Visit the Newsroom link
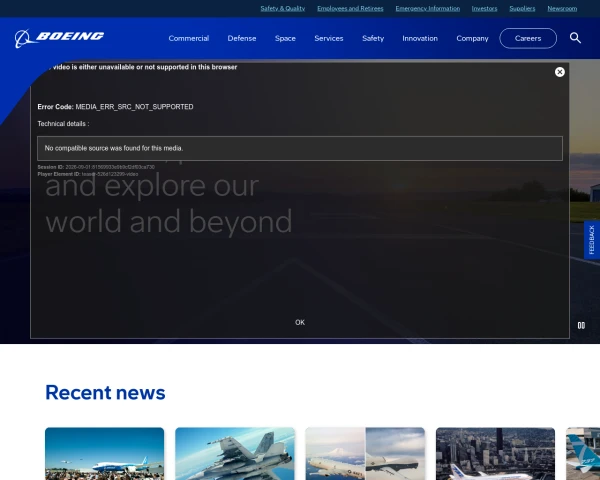This screenshot has width=600, height=480. click(x=562, y=8)
